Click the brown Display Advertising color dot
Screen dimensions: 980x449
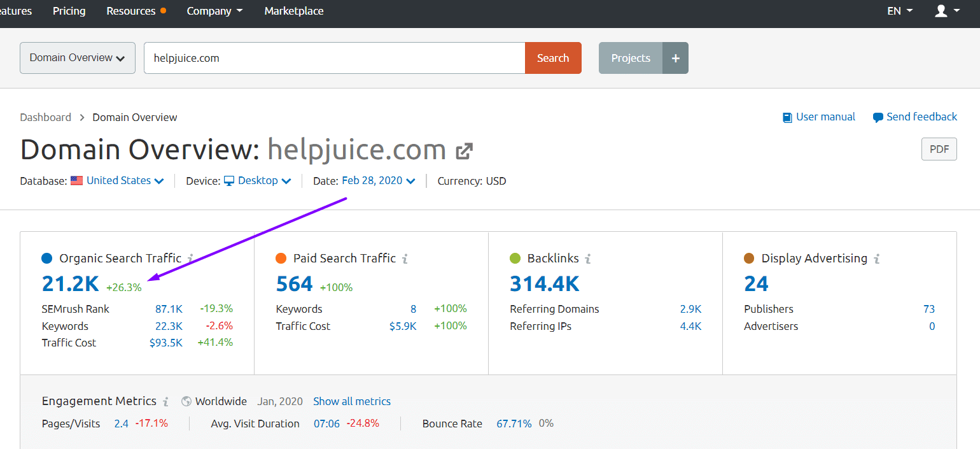749,259
